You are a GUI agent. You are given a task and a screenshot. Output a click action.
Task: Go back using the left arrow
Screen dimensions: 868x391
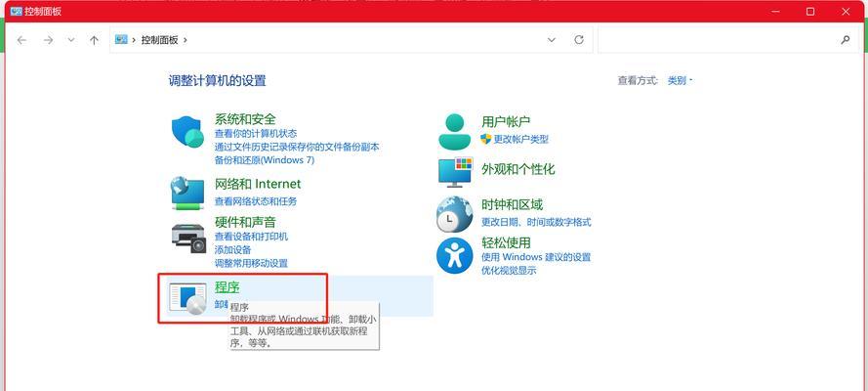(21, 40)
